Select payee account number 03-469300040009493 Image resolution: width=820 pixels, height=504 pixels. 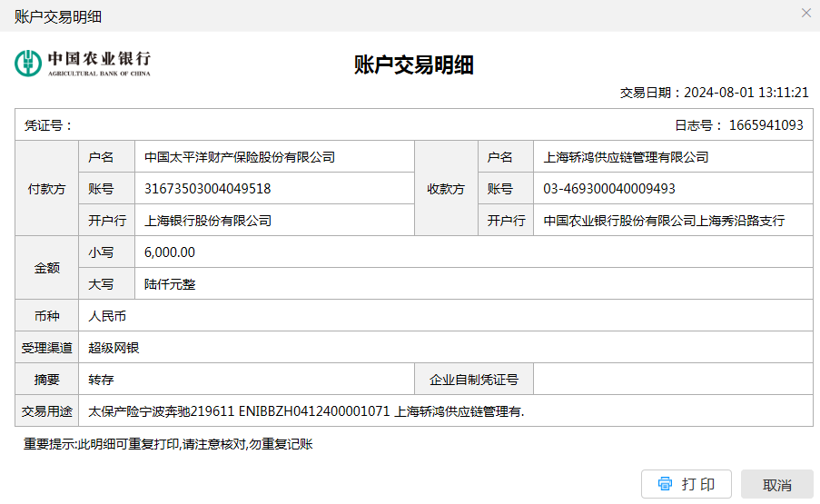609,189
